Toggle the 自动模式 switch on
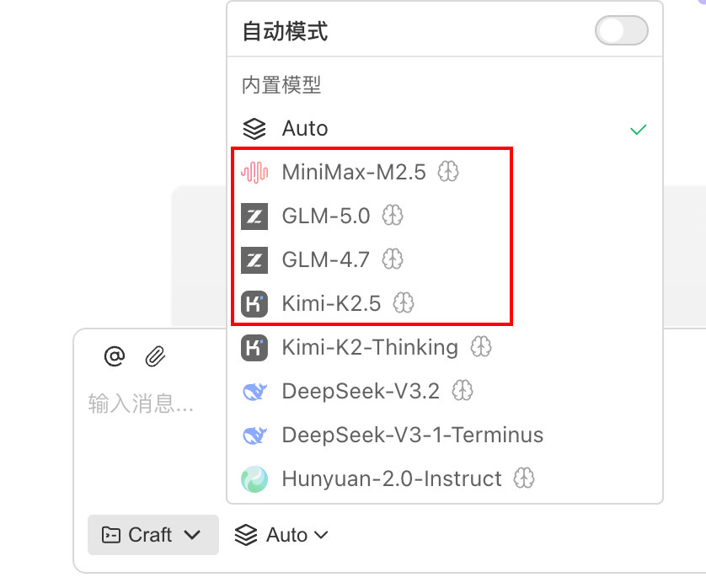This screenshot has height=588, width=706. [621, 30]
